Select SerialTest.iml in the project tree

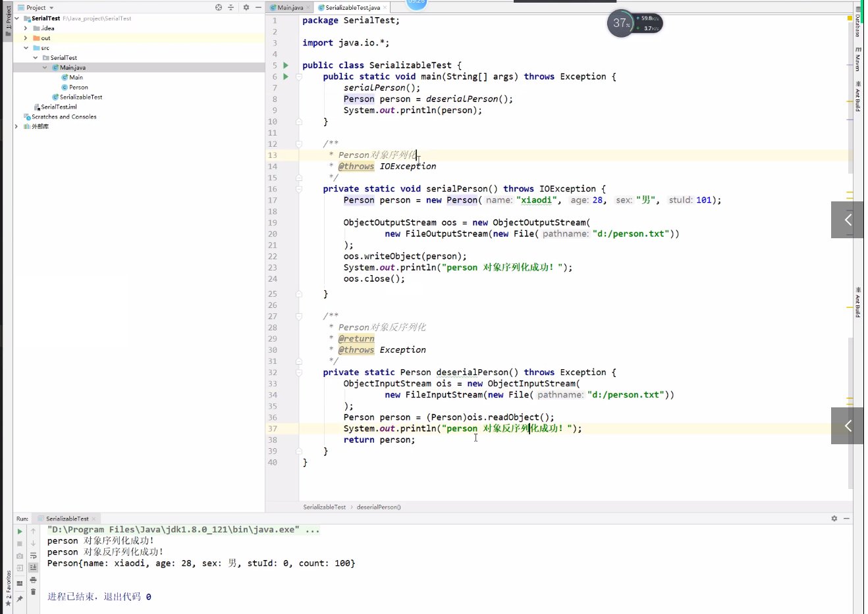tap(59, 107)
